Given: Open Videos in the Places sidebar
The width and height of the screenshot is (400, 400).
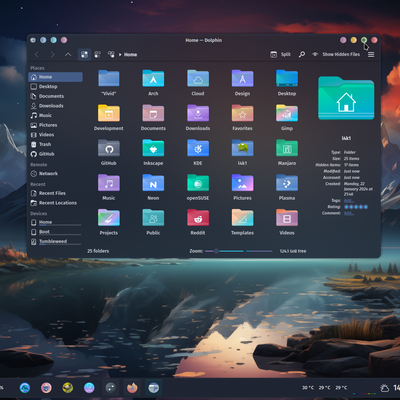Looking at the screenshot, I should coord(56,135).
